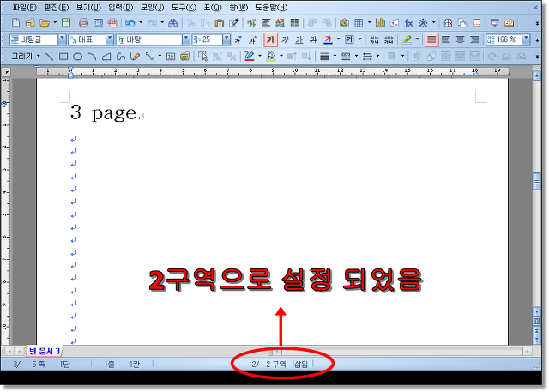Insert a table with the grid icon

[x=359, y=23]
